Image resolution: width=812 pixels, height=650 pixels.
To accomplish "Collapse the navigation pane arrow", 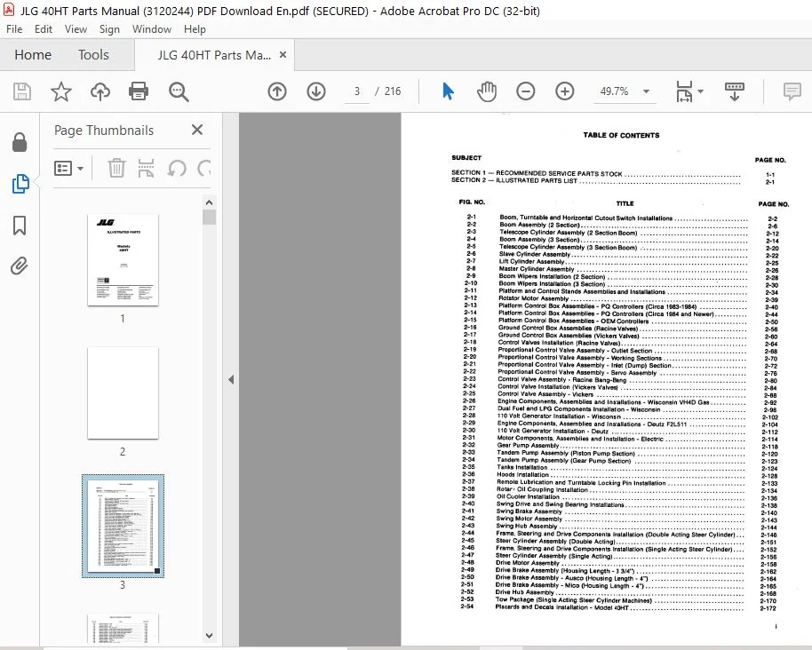I will pos(231,379).
